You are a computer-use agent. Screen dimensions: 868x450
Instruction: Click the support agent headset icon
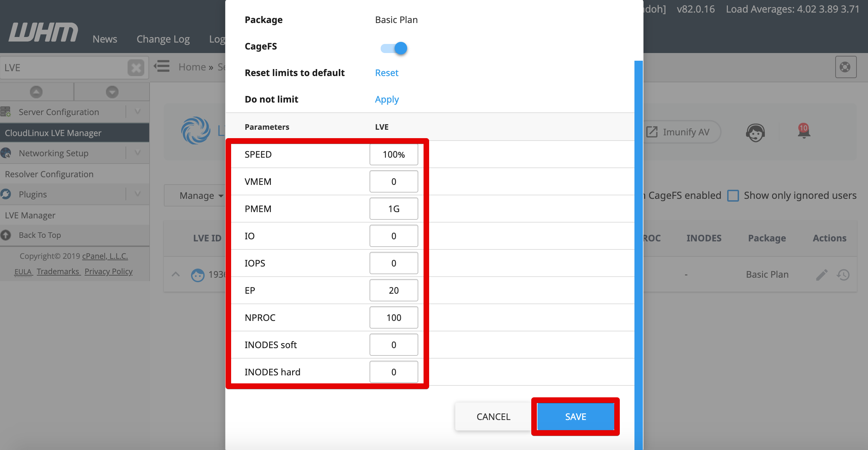pyautogui.click(x=755, y=133)
